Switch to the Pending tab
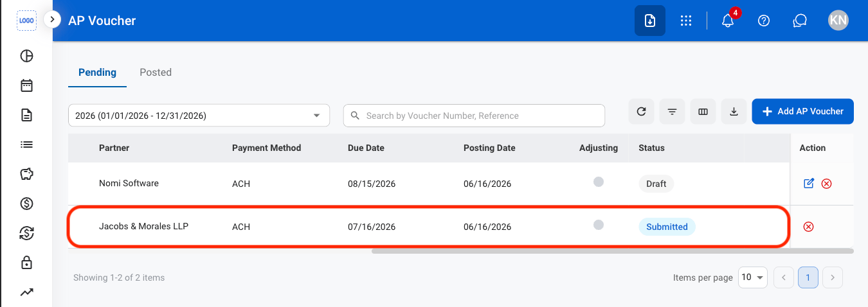 (x=97, y=72)
